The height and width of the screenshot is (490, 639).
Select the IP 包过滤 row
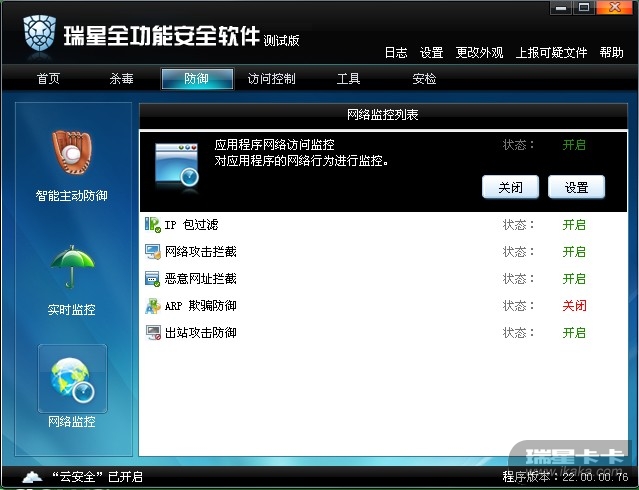[383, 225]
